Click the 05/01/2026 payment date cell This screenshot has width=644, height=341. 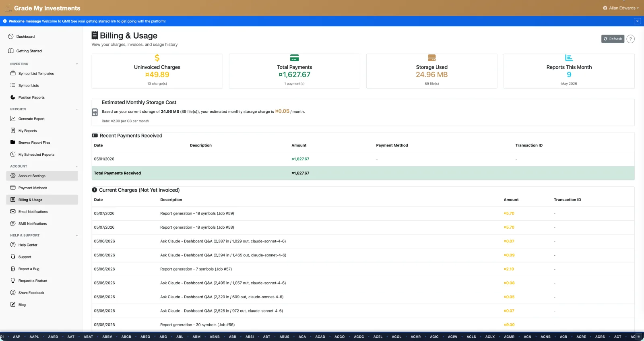coord(104,159)
